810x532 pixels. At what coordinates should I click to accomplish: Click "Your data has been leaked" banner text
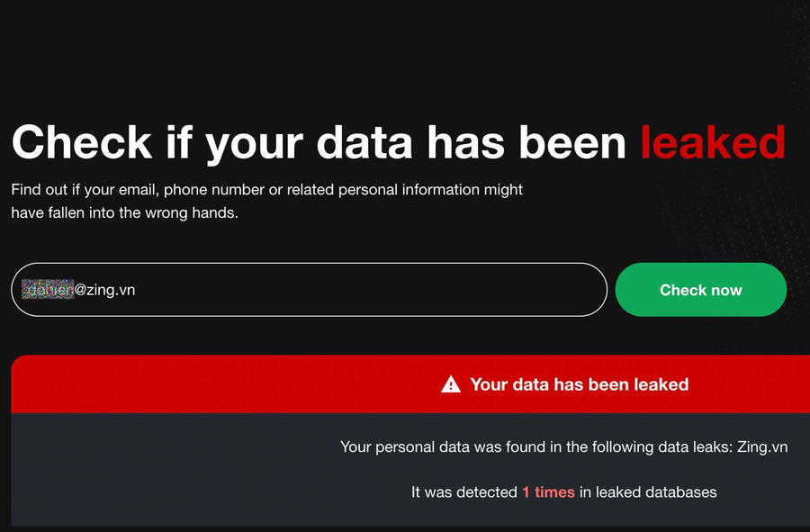click(x=579, y=384)
